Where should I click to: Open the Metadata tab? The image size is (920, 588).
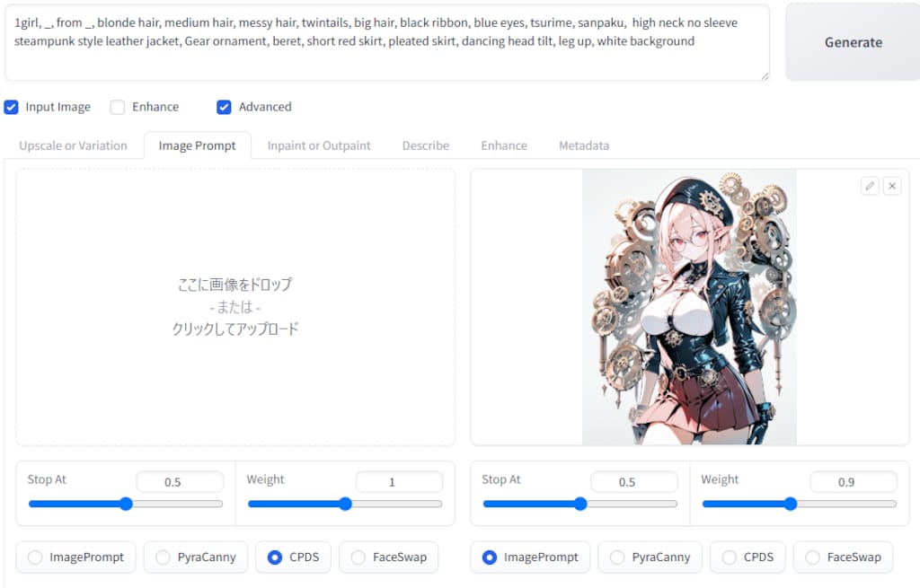tap(583, 145)
